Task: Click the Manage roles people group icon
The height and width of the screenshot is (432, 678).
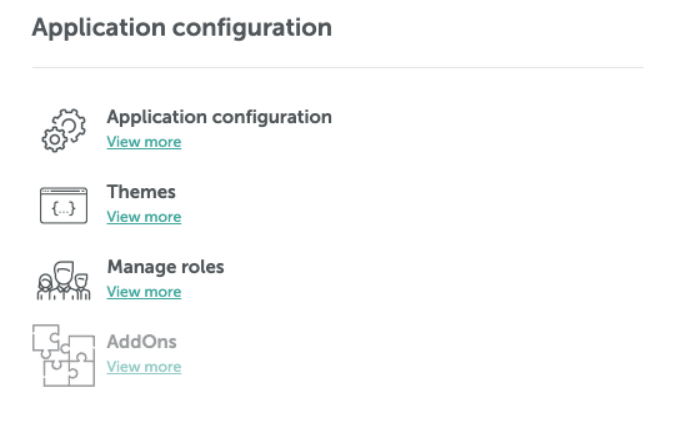Action: point(64,280)
